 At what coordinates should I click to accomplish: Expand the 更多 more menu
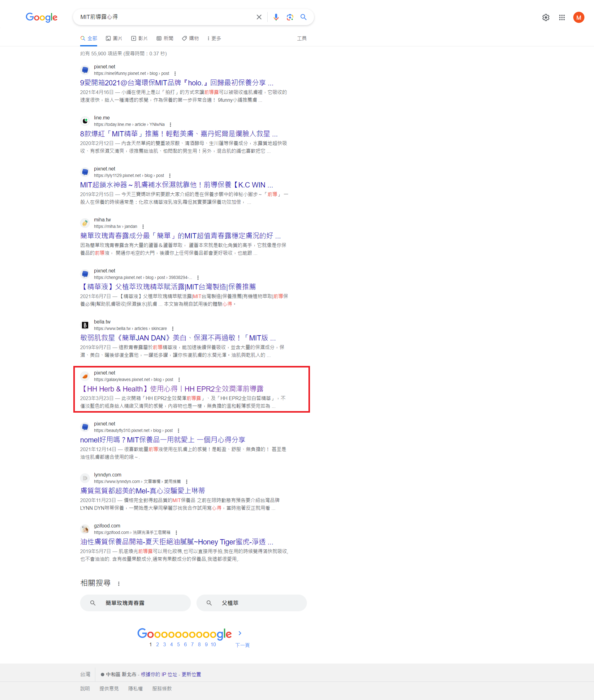coord(214,38)
